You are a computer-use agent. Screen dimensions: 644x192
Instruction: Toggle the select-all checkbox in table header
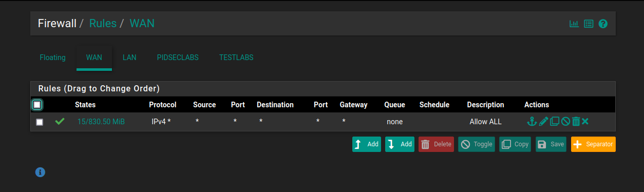click(x=37, y=105)
